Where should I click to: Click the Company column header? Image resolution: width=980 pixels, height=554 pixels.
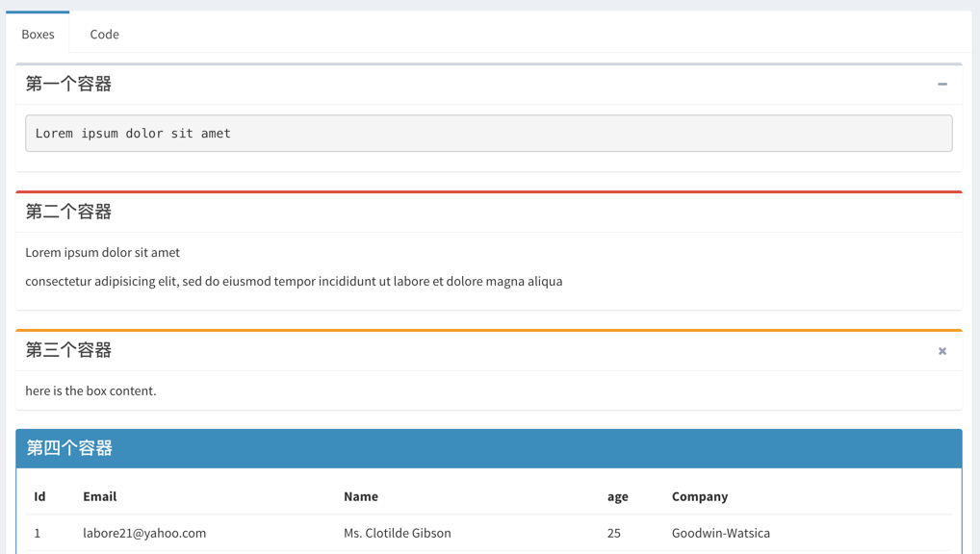coord(700,496)
